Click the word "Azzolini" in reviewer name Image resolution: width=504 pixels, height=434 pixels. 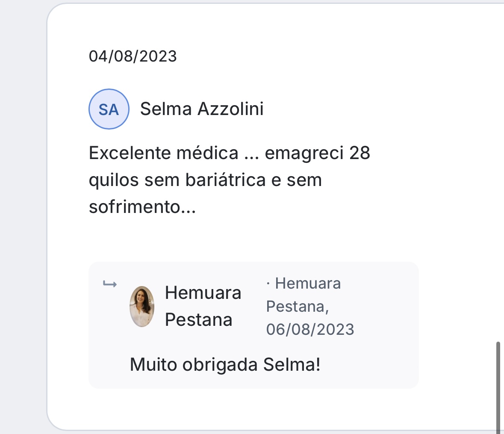(x=230, y=109)
